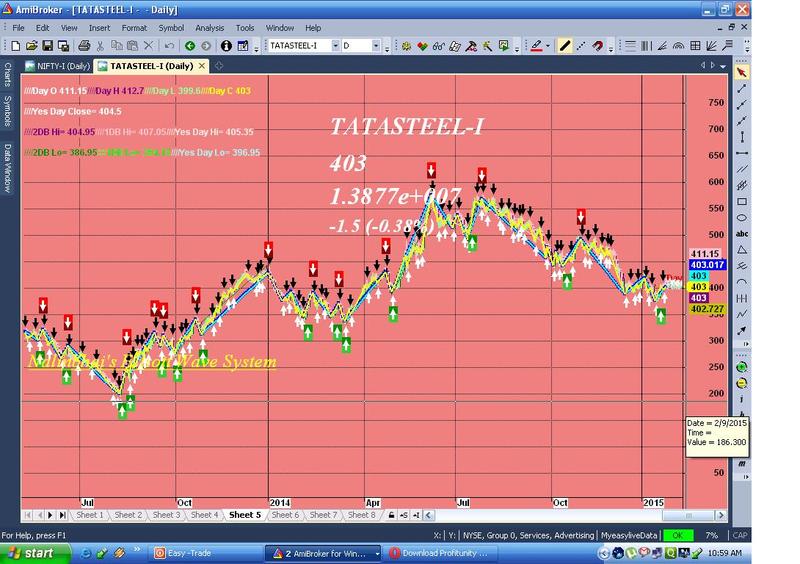Click the Save floppy disk icon
The image size is (800, 564).
[47, 46]
